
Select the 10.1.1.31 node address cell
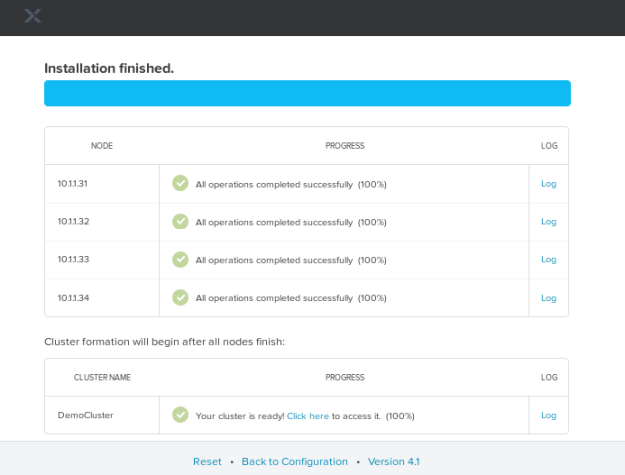73,184
